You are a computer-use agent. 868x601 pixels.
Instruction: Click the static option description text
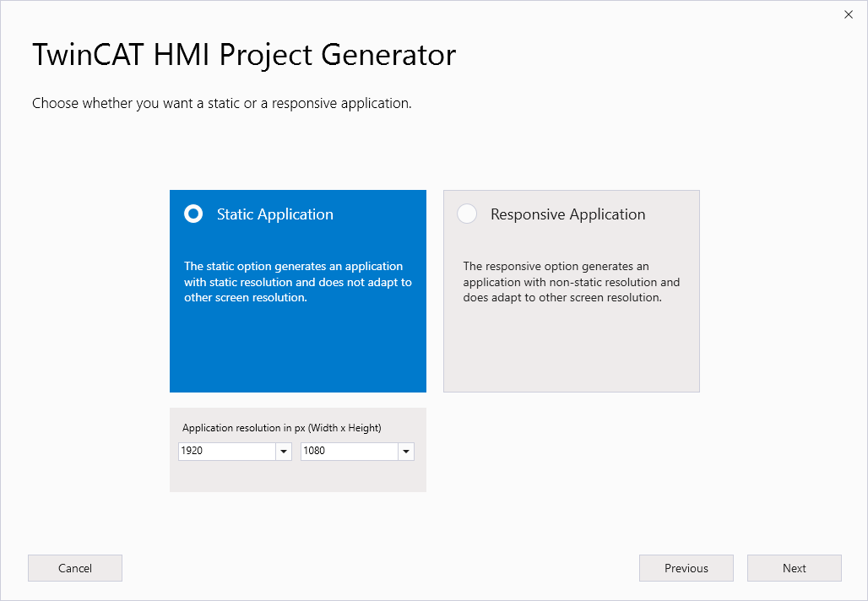tap(298, 282)
